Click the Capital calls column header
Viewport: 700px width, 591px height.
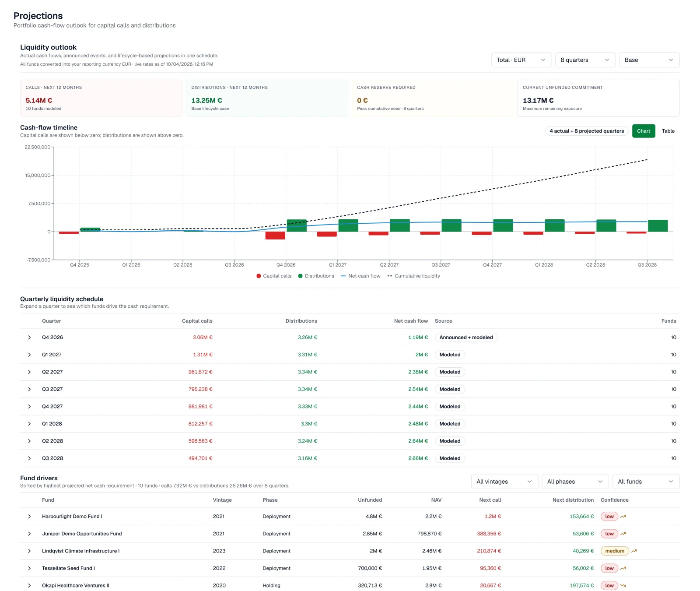(197, 321)
